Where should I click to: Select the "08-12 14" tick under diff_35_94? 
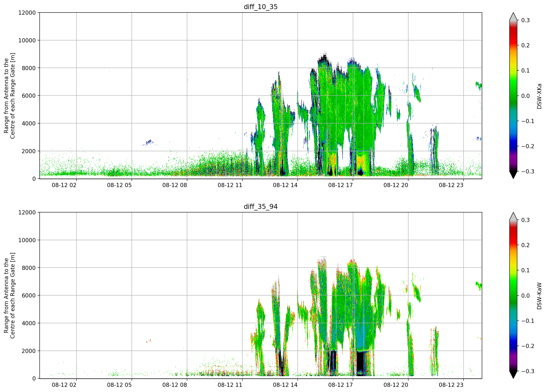(285, 385)
